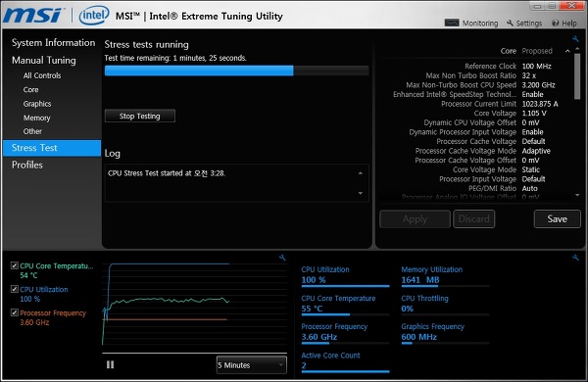The width and height of the screenshot is (588, 382).
Task: Open the Profiles section
Action: pos(27,165)
